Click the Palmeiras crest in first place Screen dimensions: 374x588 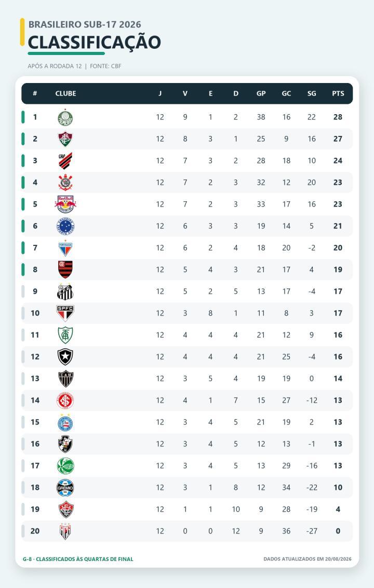pyautogui.click(x=65, y=117)
